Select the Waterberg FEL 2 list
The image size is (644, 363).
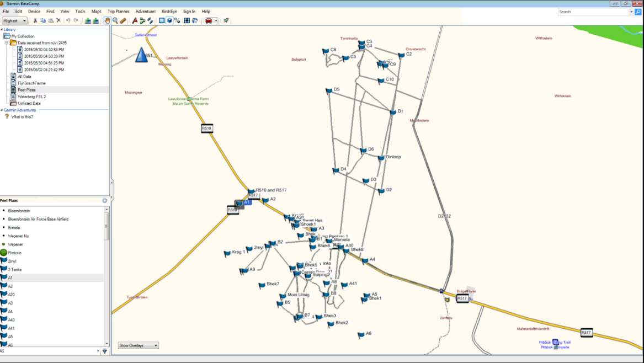(x=31, y=97)
